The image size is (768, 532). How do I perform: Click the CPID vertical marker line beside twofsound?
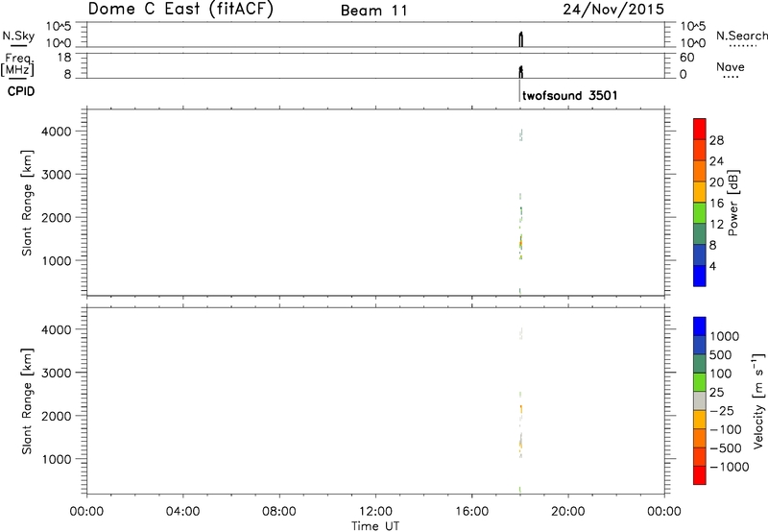[519, 91]
